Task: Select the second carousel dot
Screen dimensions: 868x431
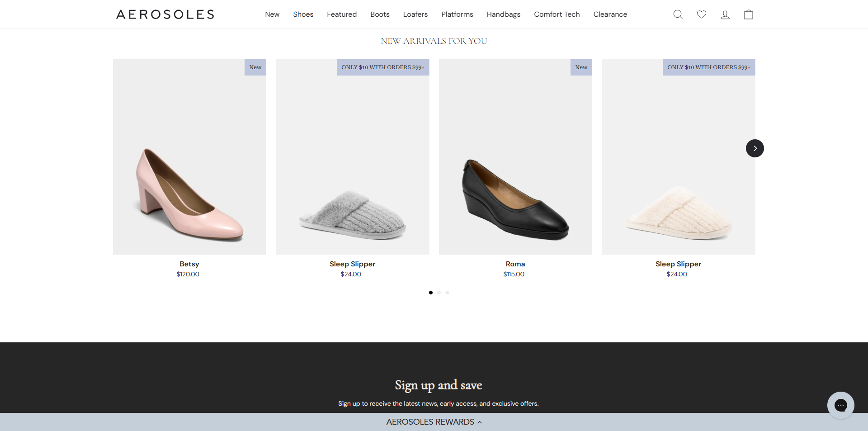Action: (x=439, y=293)
